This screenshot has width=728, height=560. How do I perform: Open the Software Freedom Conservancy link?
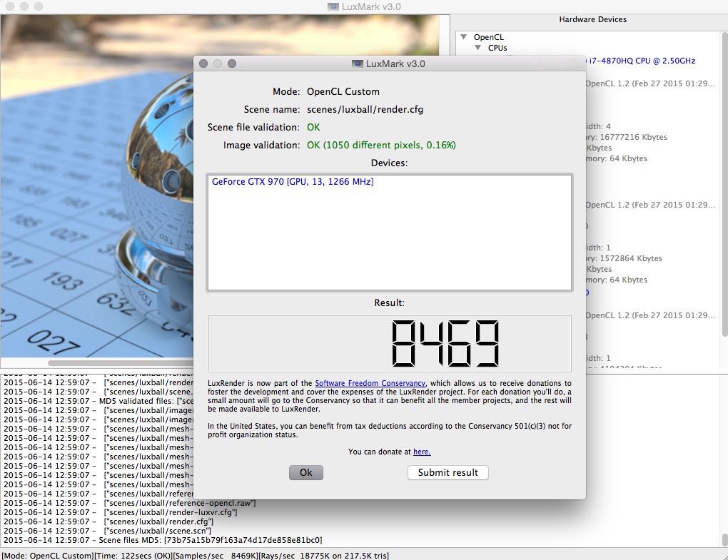click(x=370, y=383)
